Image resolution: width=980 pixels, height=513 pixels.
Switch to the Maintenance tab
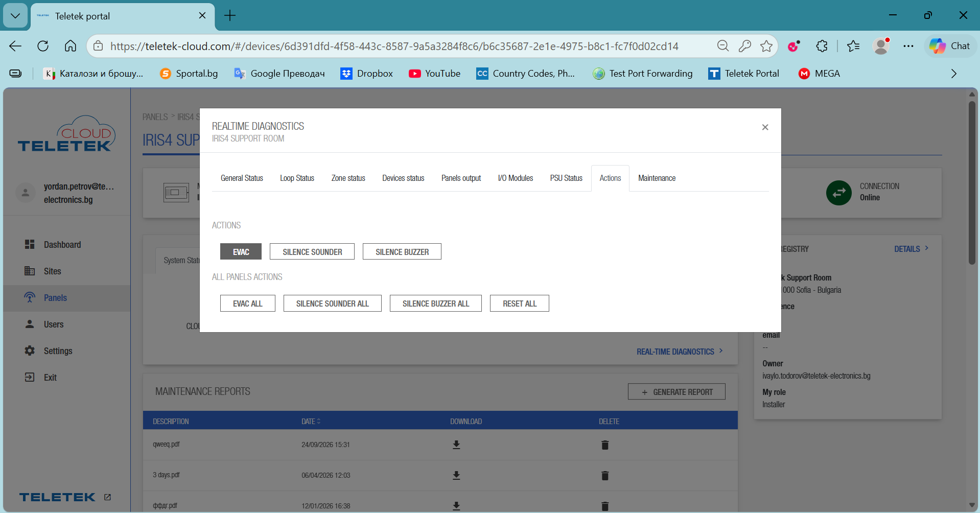(657, 178)
